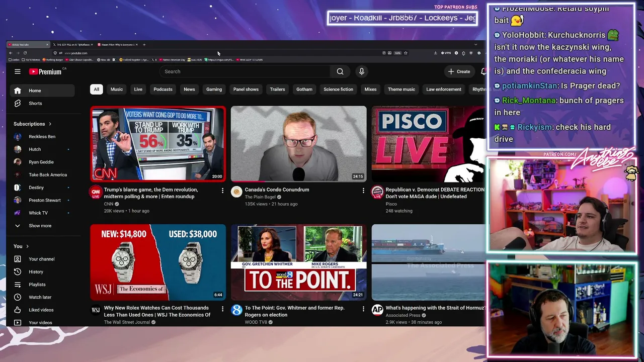This screenshot has height=362, width=644.
Task: Select the All filter chip
Action: click(96, 89)
